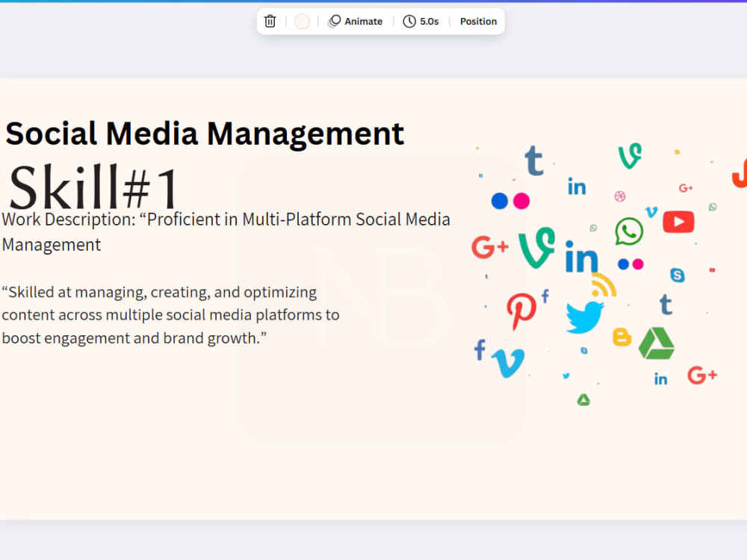Delete page using the trash icon
Image resolution: width=747 pixels, height=560 pixels.
[270, 22]
